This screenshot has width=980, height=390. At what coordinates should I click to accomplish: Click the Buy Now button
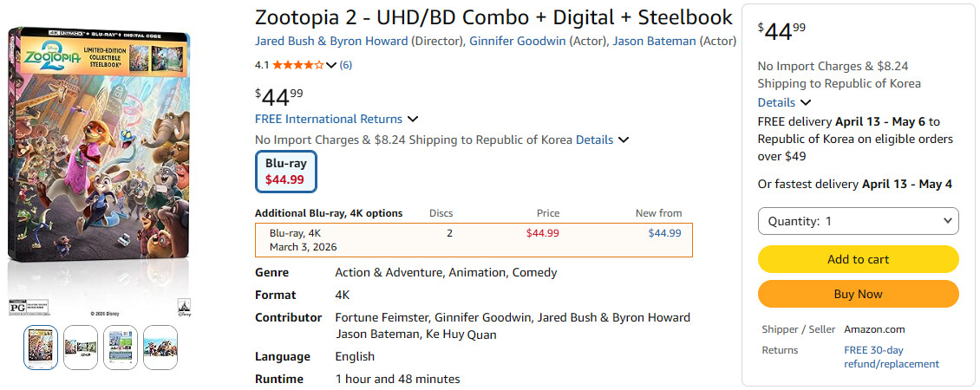[x=858, y=294]
